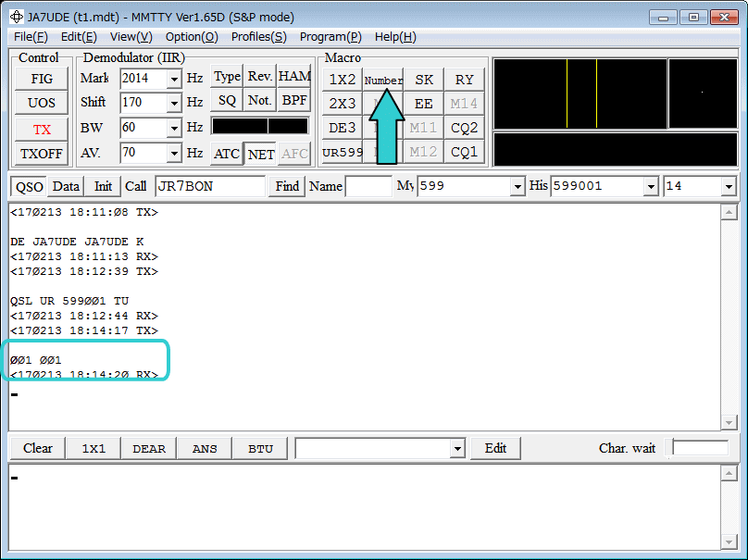Viewport: 748px width, 560px height.
Task: Click the 1X2 macro button
Action: [343, 80]
